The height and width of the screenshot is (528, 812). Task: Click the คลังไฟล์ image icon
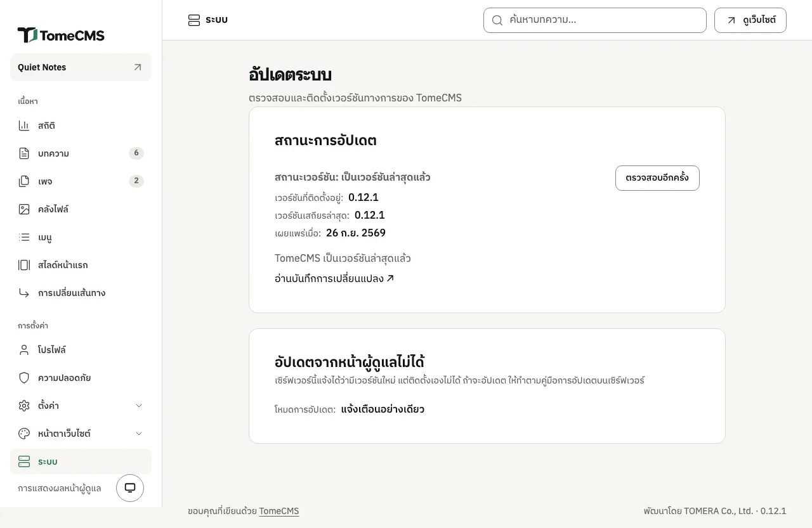coord(24,209)
